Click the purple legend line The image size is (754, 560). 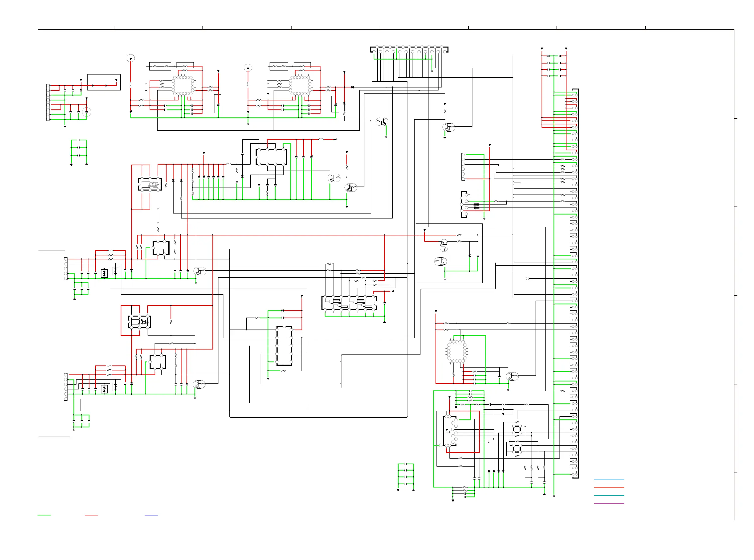coord(609,503)
